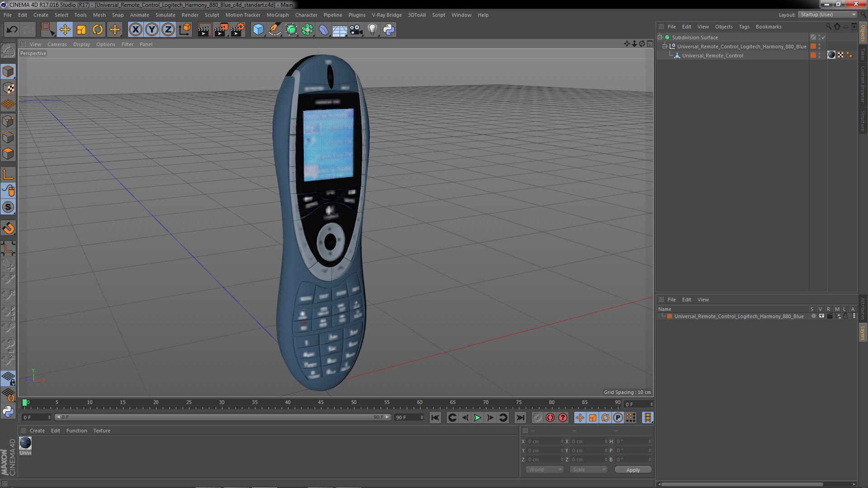Click the Apply button

click(x=633, y=469)
